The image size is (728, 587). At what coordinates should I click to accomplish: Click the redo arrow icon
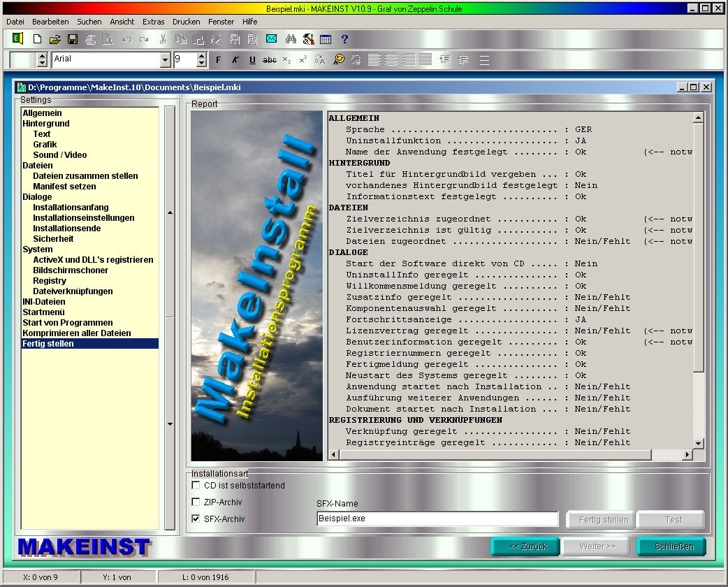[x=144, y=39]
